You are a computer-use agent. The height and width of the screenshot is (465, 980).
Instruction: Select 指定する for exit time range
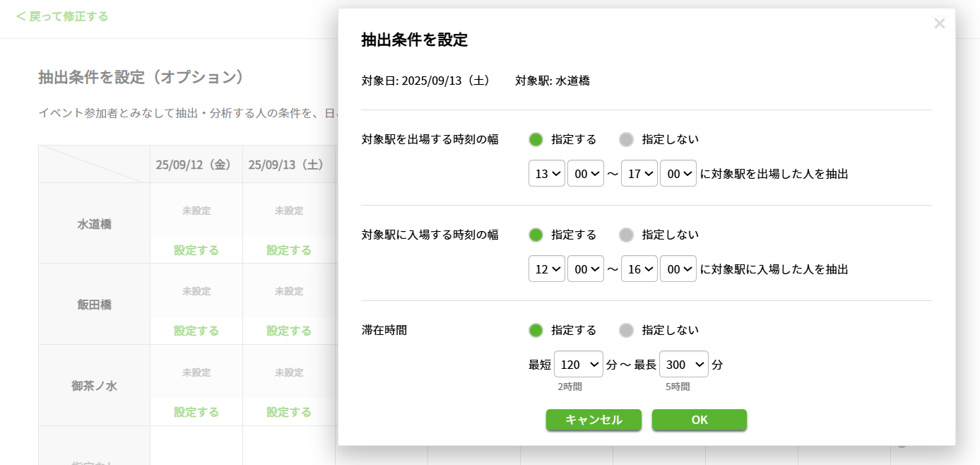tap(536, 139)
